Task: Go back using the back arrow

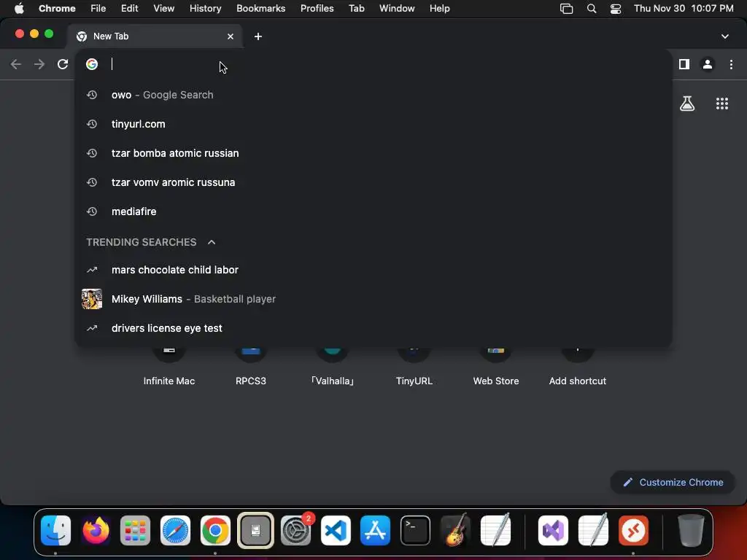Action: coord(16,64)
